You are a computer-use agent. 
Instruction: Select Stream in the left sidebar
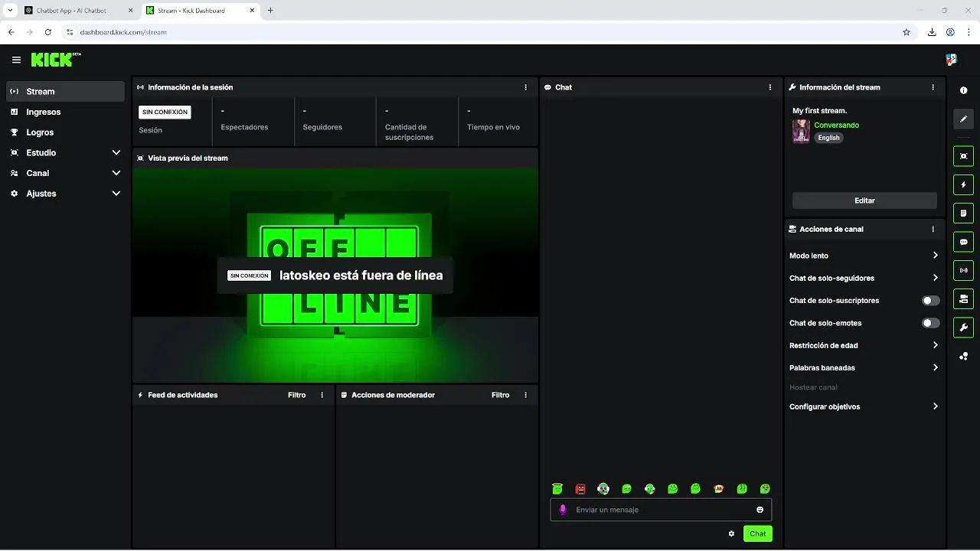click(x=65, y=91)
